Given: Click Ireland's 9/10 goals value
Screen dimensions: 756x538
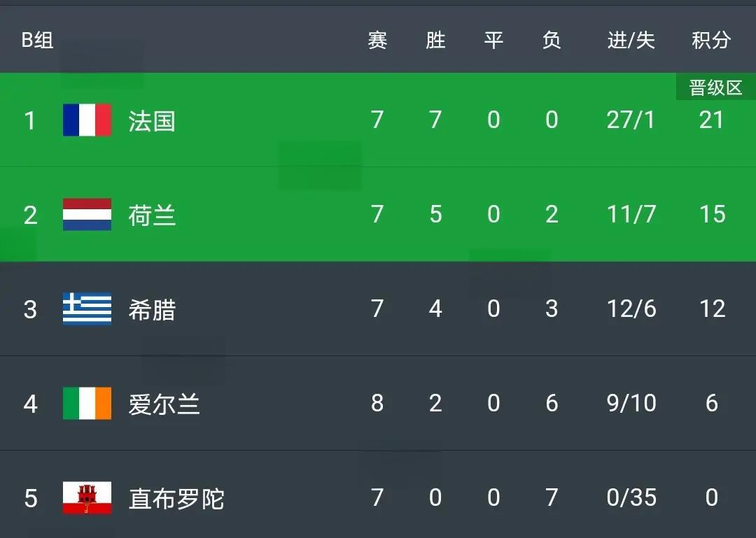Looking at the screenshot, I should pyautogui.click(x=631, y=403).
